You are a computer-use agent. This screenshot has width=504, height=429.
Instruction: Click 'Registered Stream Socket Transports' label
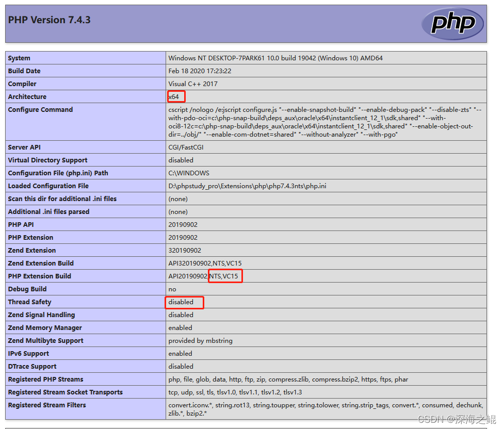click(x=65, y=392)
